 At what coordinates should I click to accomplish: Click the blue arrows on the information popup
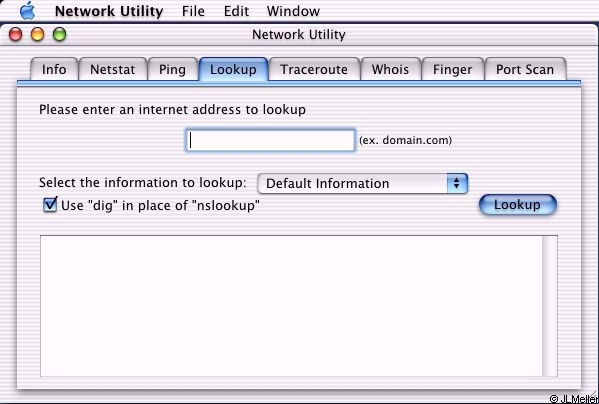(x=457, y=184)
